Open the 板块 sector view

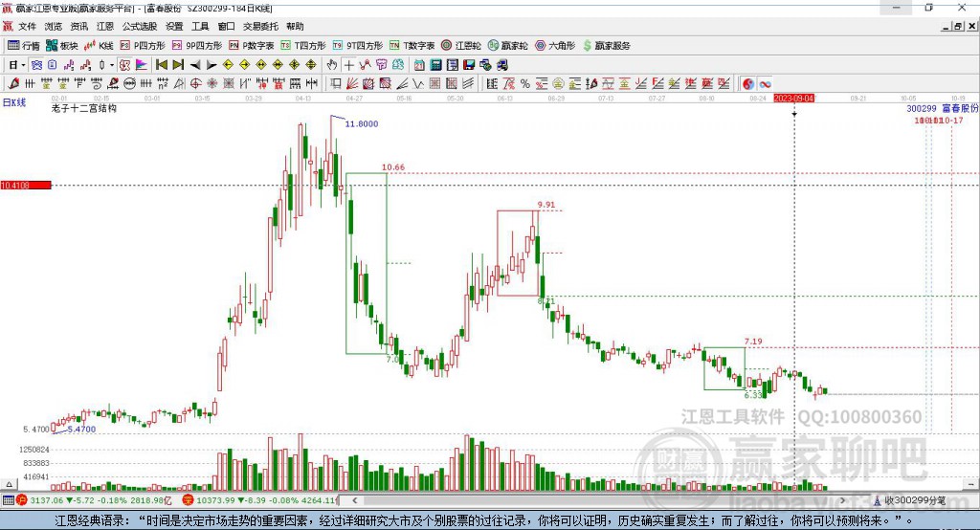(62, 46)
